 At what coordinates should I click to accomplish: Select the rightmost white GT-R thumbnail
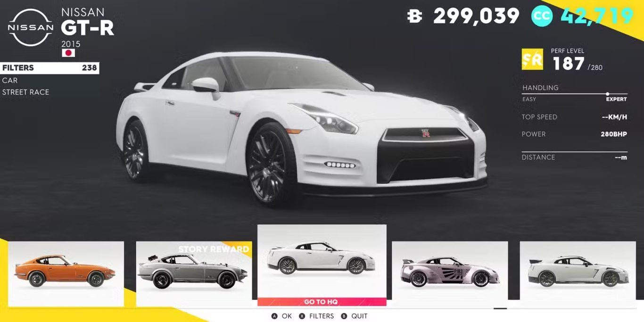[578, 271]
